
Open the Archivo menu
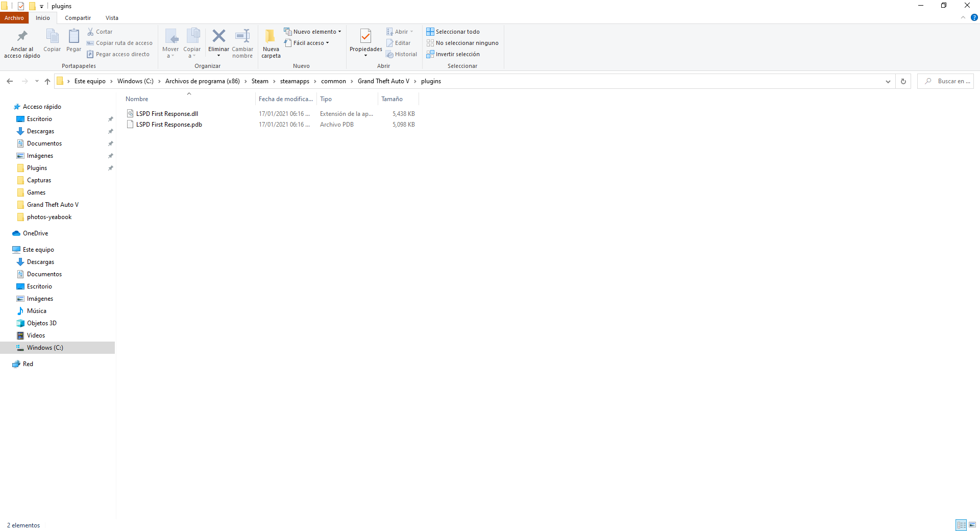[14, 18]
